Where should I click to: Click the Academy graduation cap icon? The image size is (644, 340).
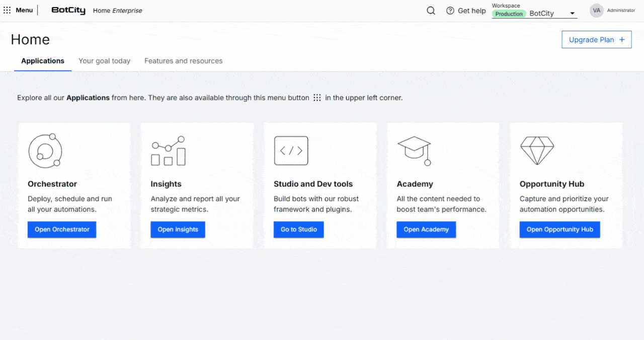coord(414,151)
